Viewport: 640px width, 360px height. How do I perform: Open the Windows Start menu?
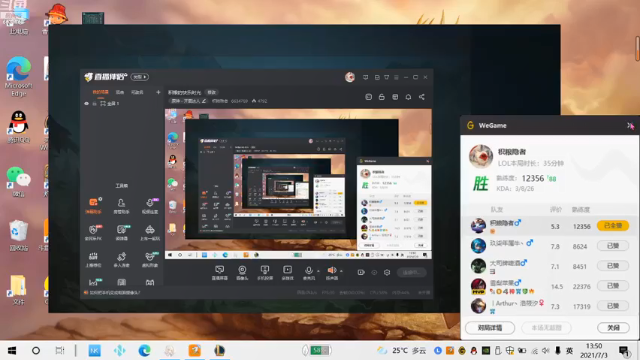pyautogui.click(x=12, y=351)
